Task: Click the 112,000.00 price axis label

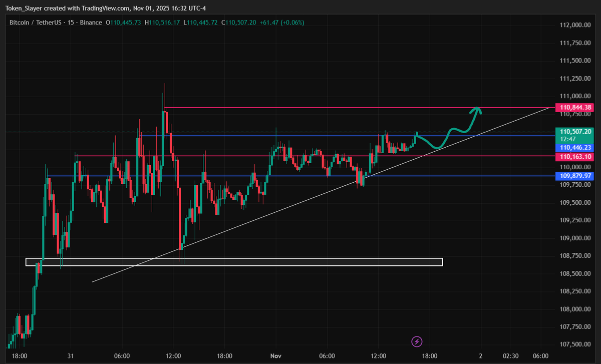Action: click(x=576, y=25)
